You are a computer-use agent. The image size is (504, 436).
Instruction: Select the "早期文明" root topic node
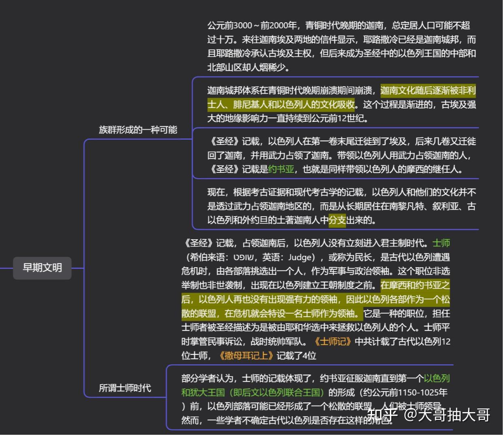42,268
